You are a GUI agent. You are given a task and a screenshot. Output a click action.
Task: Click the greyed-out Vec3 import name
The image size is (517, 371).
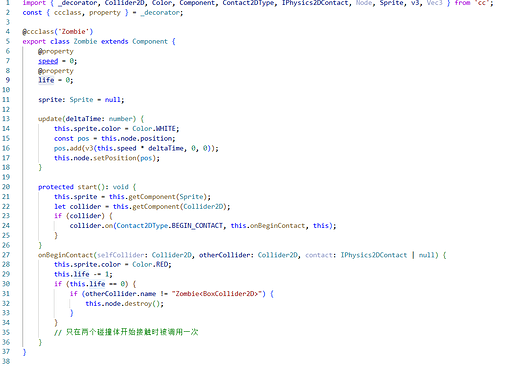(435, 3)
